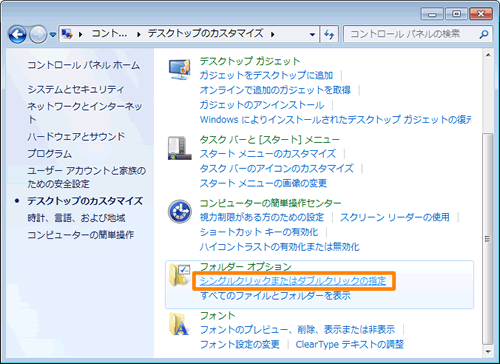Click the magnifier search icon
This screenshot has height=364, width=500.
pos(484,34)
